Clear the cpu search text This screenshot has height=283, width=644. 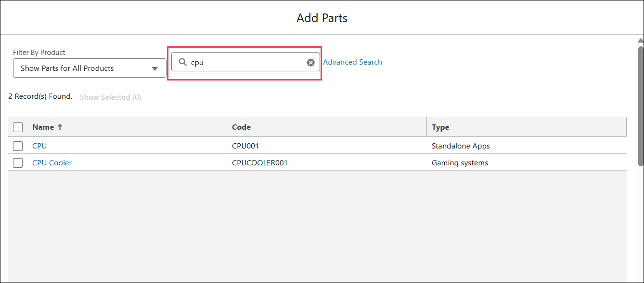pos(311,62)
